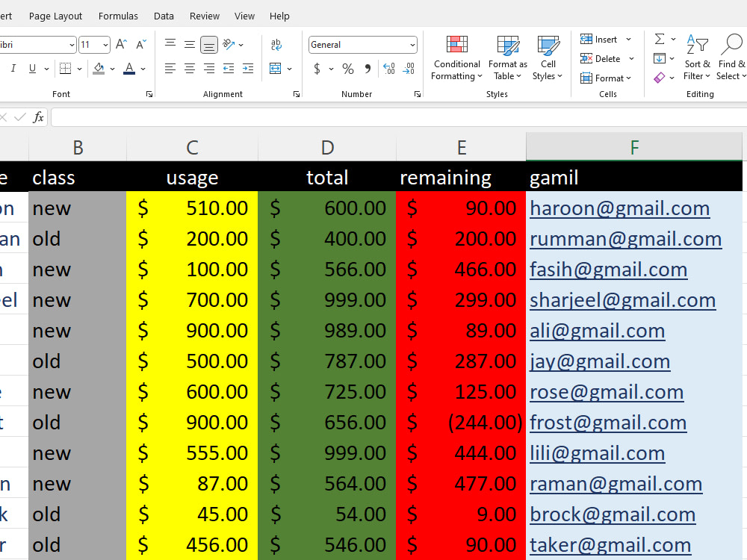Open Sort & Filter menu
This screenshot has width=747, height=560.
tap(697, 58)
